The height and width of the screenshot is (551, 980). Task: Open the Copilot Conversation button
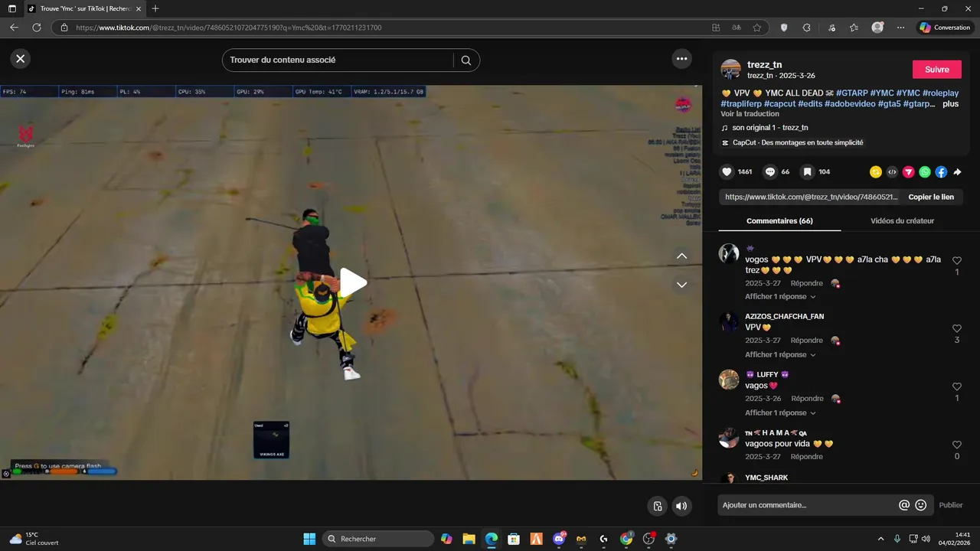click(x=946, y=28)
